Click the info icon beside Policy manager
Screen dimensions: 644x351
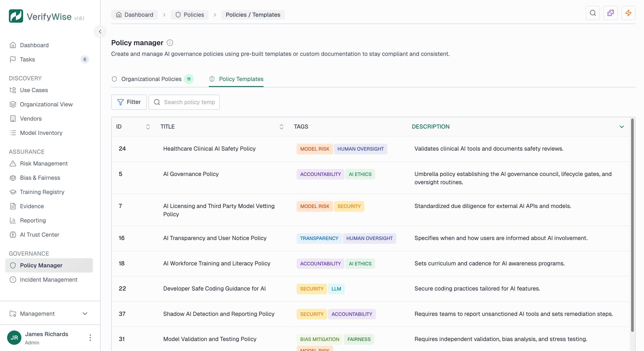point(170,43)
